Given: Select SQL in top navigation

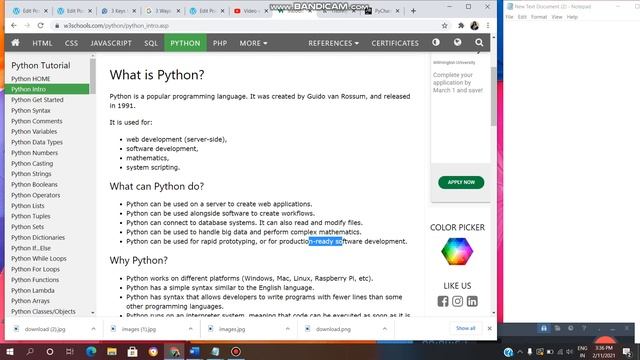Looking at the screenshot, I should (151, 43).
